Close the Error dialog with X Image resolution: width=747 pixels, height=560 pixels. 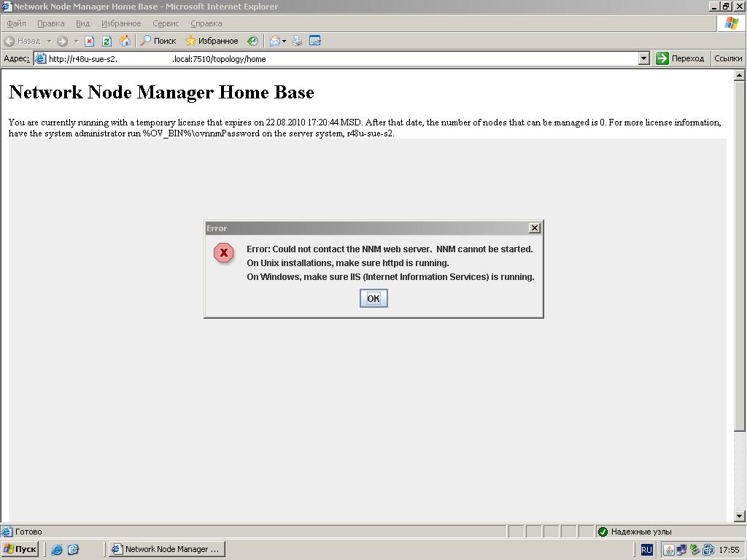coord(534,228)
